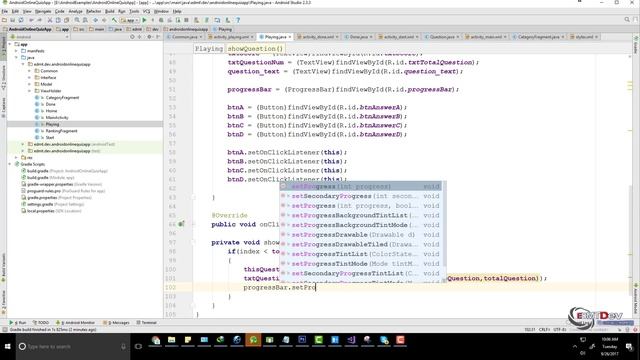Open the Build menu
Screen dimensions: 640x360
pyautogui.click(x=109, y=11)
